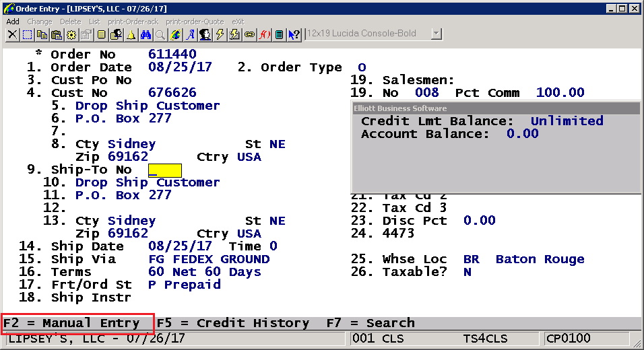Click the blue binoculars find icon

pyautogui.click(x=146, y=34)
